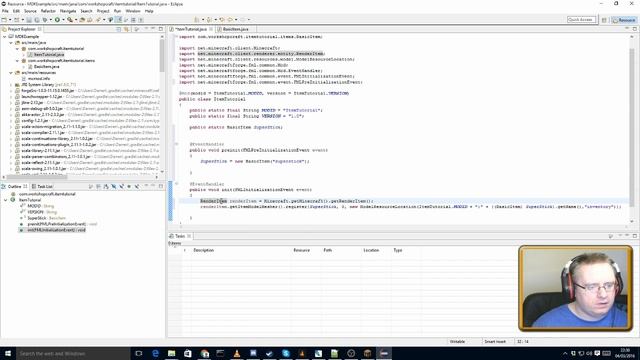Open the Project menu
Viewport: 640px width, 360px height.
coord(103,11)
